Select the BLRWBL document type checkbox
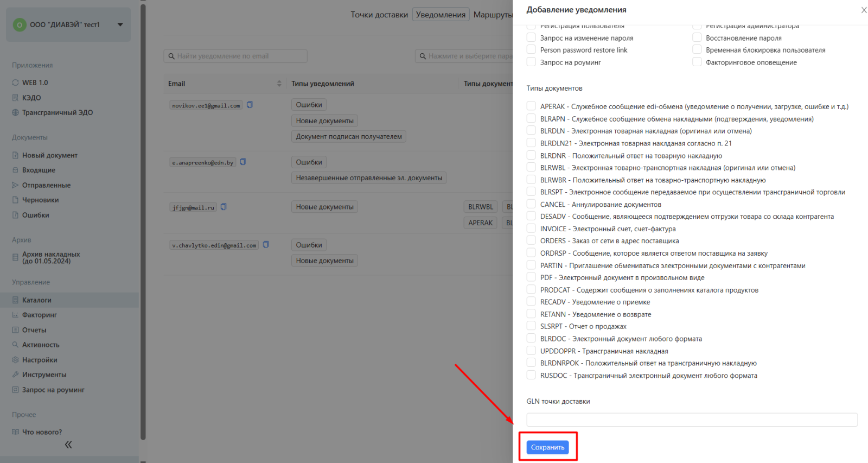Screen dimensions: 868x463 531,168
